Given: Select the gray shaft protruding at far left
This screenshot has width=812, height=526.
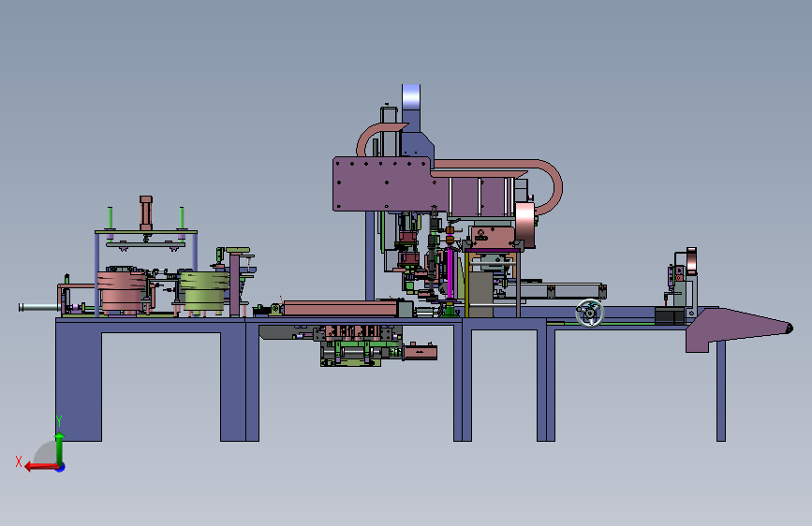Looking at the screenshot, I should 38,308.
